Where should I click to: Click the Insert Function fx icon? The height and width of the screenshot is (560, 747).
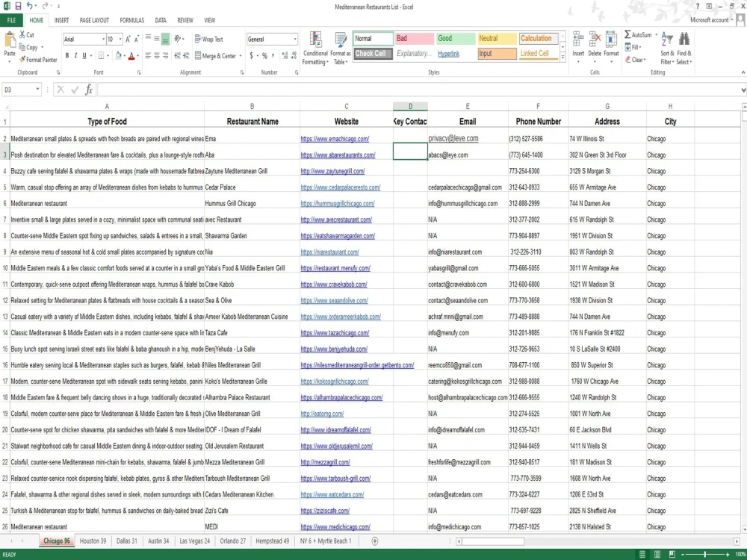(x=89, y=90)
